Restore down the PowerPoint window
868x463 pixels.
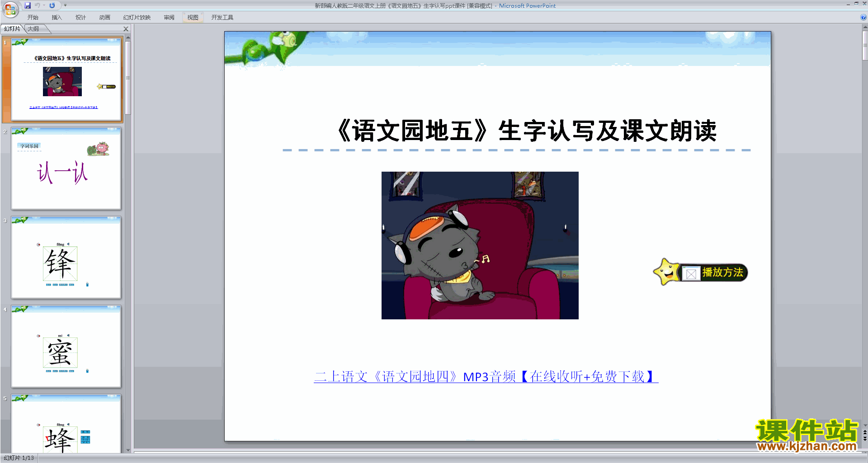856,4
